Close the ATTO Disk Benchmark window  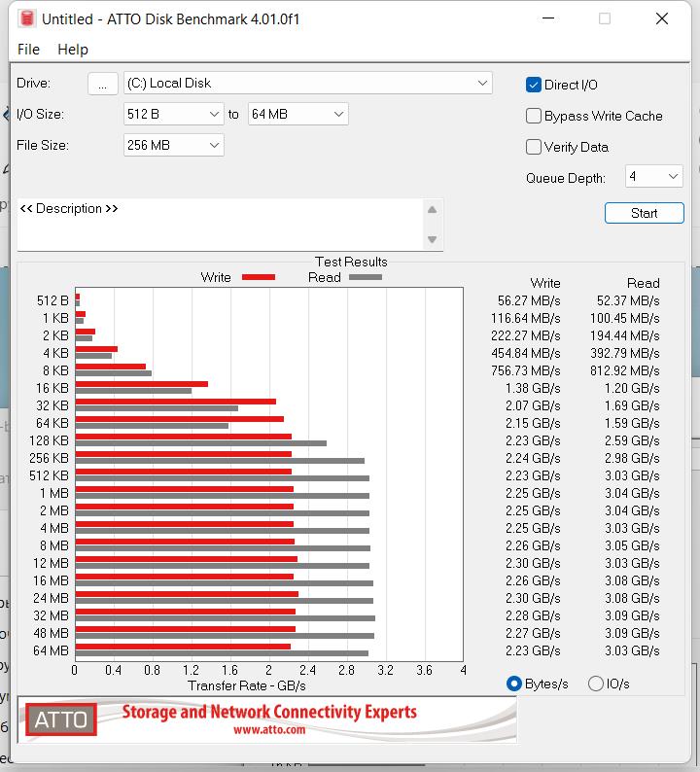pyautogui.click(x=662, y=18)
